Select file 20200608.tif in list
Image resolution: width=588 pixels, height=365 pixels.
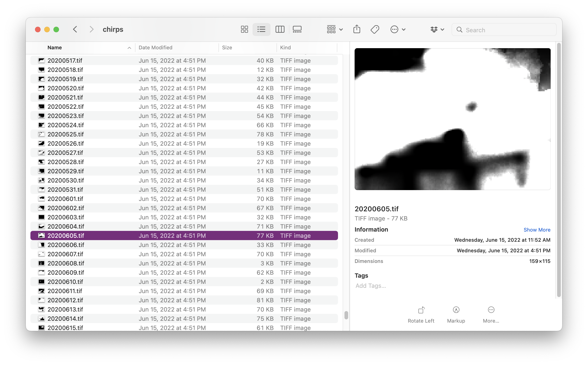point(66,263)
